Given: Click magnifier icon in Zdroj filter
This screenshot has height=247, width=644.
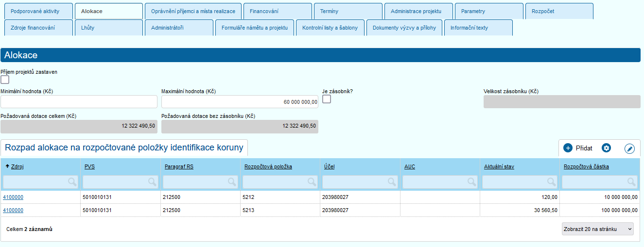Looking at the screenshot, I should [x=72, y=182].
